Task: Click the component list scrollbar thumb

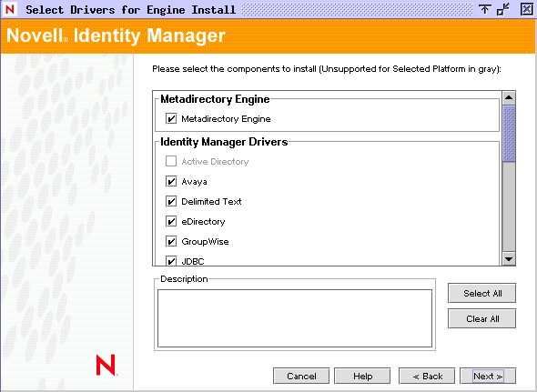Action: pos(509,134)
